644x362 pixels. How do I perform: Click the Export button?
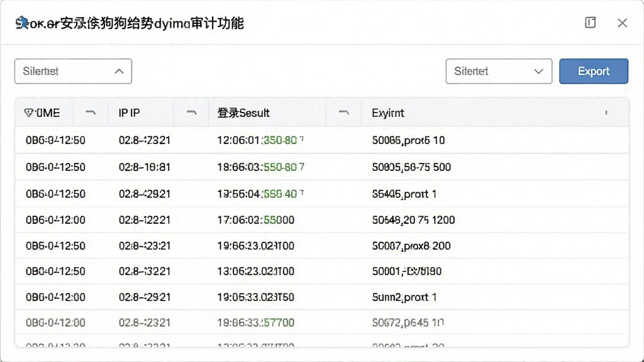(x=594, y=72)
